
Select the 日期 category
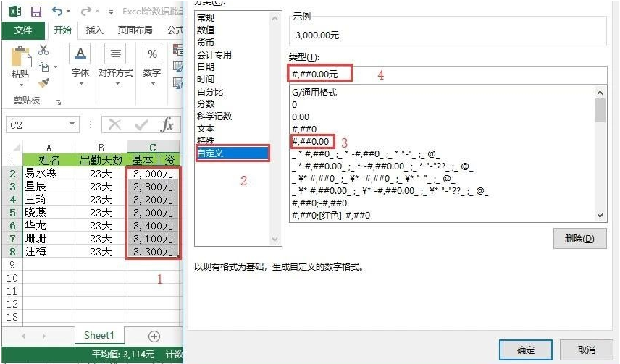tap(206, 67)
